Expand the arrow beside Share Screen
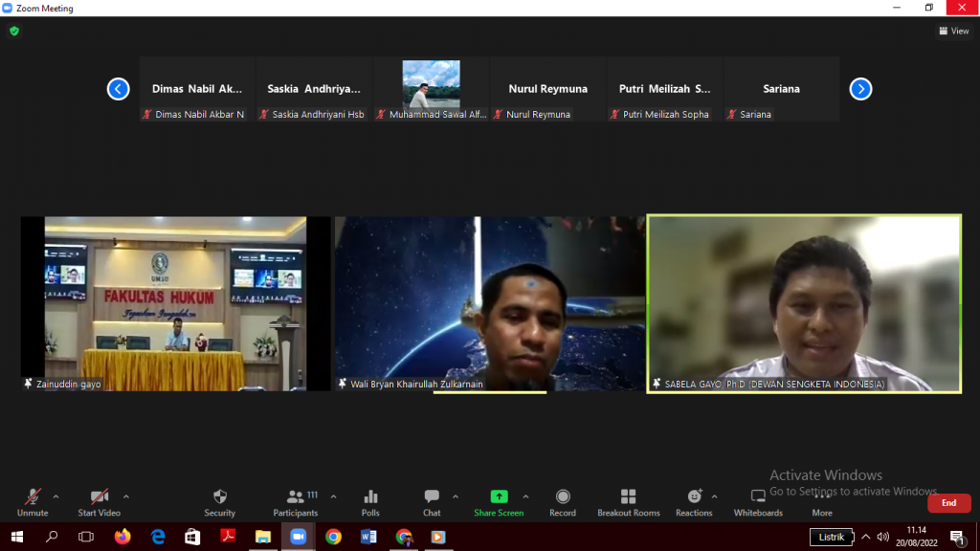Viewport: 980px width, 551px height. point(525,496)
